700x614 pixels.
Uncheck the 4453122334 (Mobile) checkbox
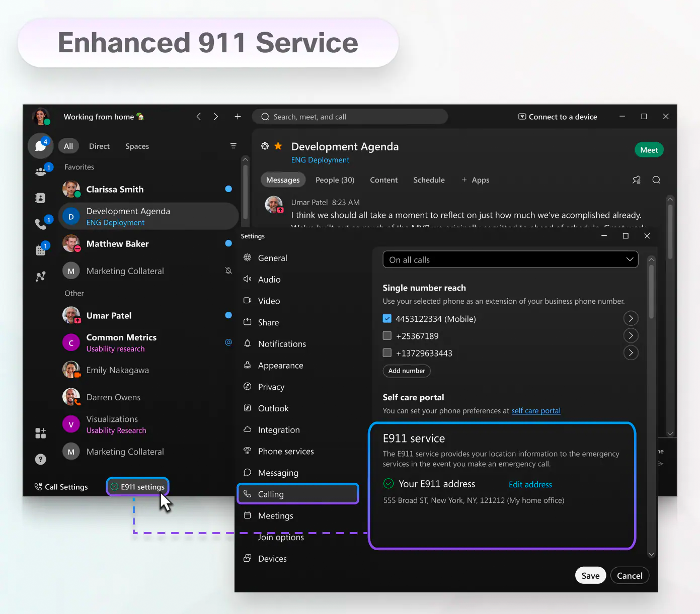[x=387, y=319]
